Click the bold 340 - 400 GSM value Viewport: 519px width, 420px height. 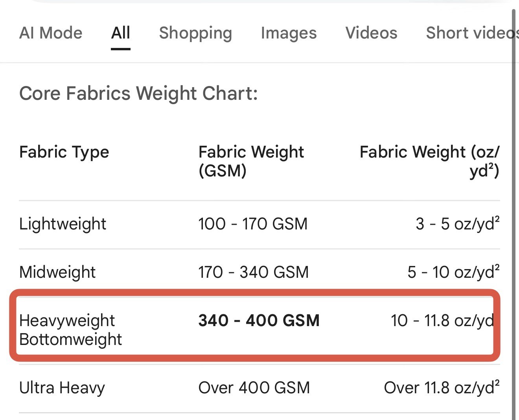coord(259,321)
